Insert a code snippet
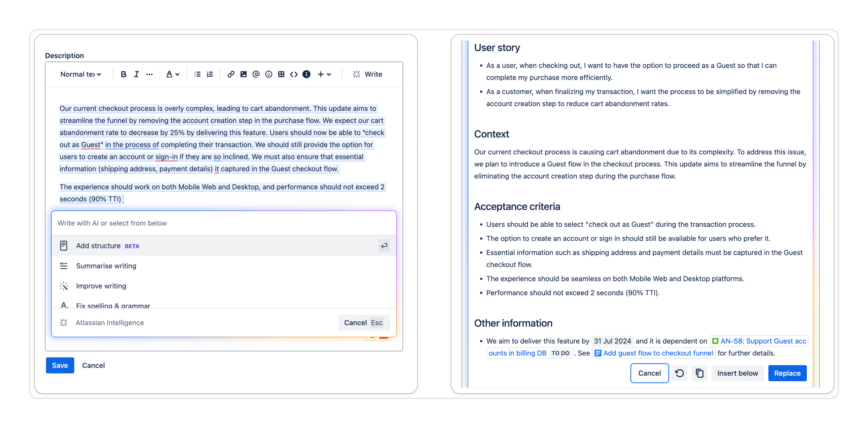This screenshot has width=868, height=428. pos(294,74)
